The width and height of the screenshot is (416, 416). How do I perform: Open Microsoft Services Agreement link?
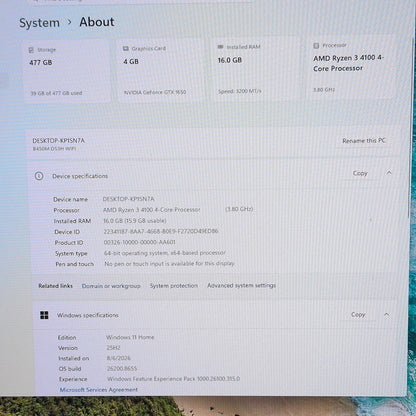coord(99,390)
